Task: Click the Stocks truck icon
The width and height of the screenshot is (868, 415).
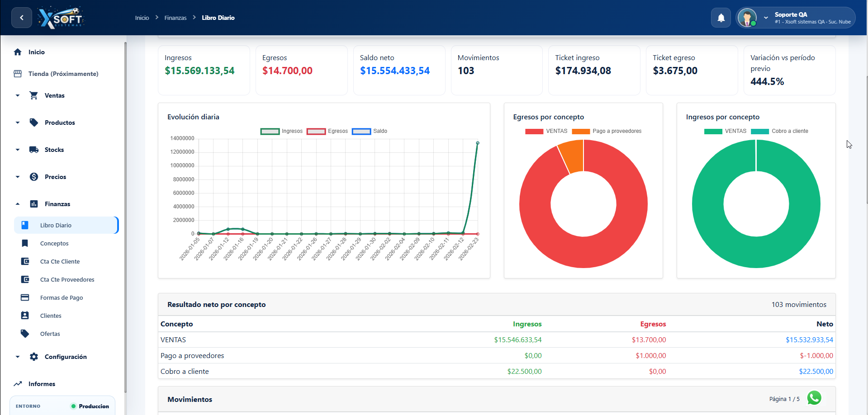Action: pyautogui.click(x=34, y=150)
